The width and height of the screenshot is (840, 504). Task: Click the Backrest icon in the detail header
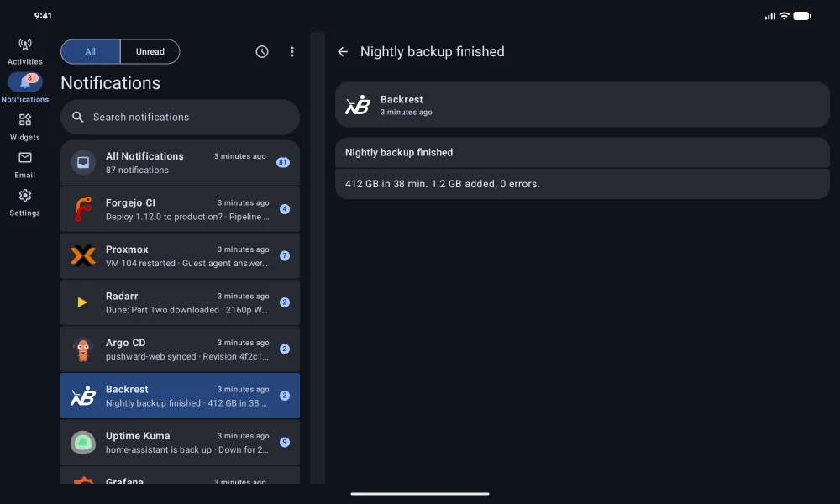pos(358,105)
